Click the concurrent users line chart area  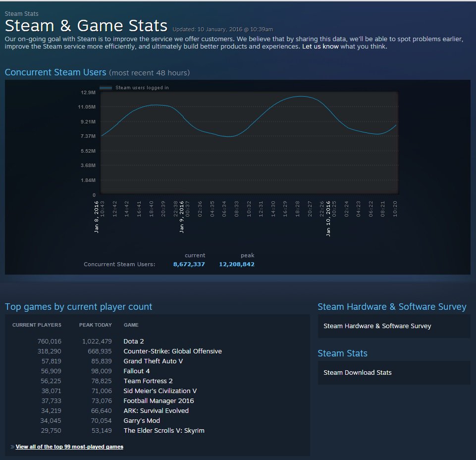pyautogui.click(x=249, y=142)
